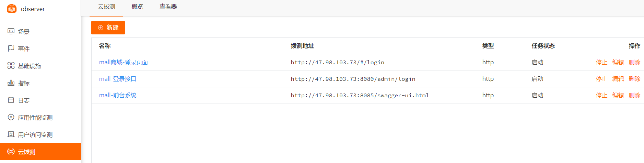The image size is (644, 163).
Task: Select the 基础设施 sidebar icon
Action: 11,66
